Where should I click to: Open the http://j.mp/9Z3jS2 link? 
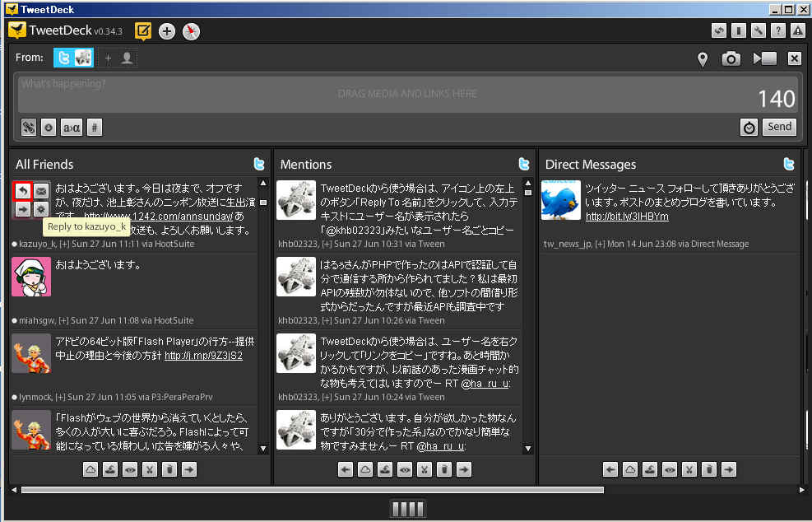point(203,356)
